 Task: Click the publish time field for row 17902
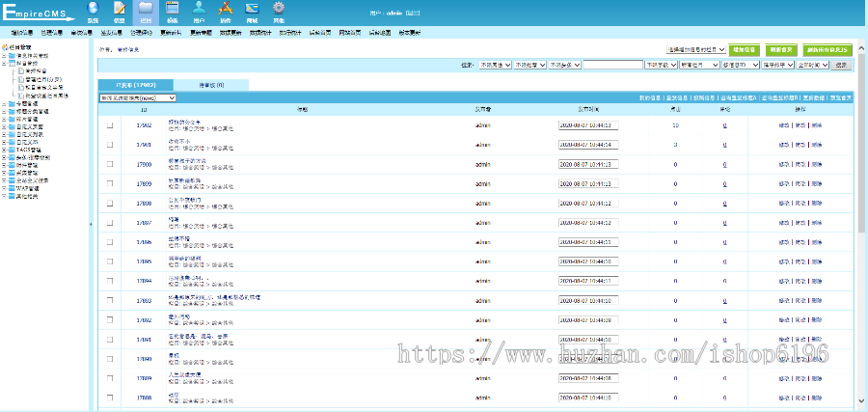tap(588, 125)
